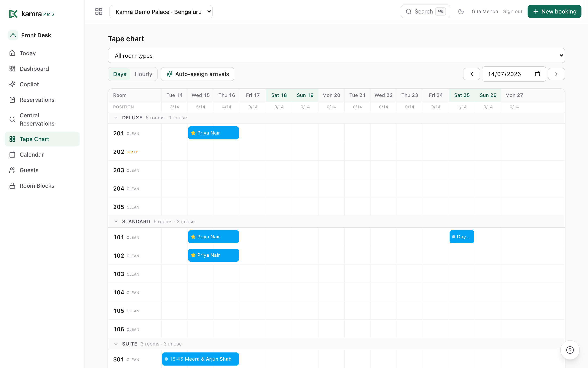Go to next dates with right arrow
The width and height of the screenshot is (588, 368).
(x=556, y=74)
